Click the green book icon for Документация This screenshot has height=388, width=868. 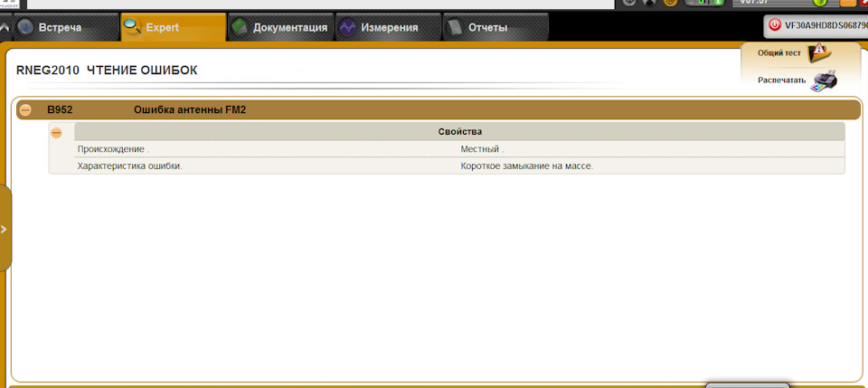coord(239,27)
